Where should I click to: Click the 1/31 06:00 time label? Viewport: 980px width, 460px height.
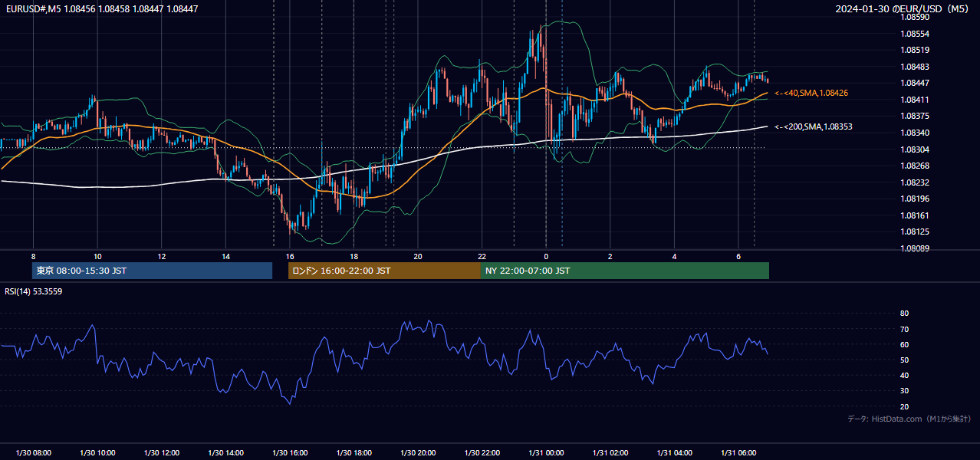click(x=738, y=453)
